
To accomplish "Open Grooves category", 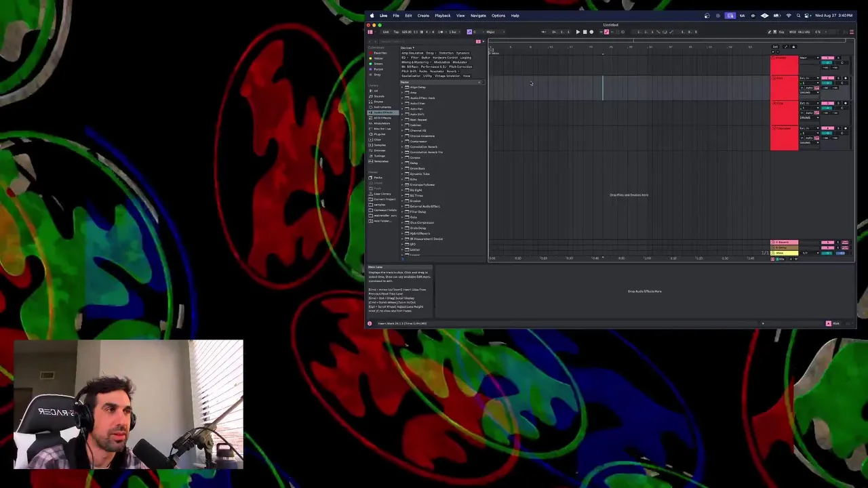I will coord(379,150).
